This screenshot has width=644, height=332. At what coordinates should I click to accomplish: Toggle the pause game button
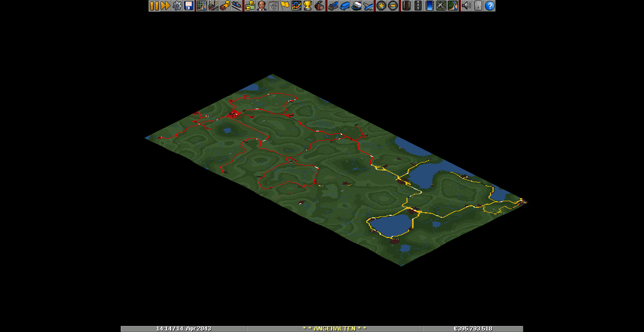point(154,6)
